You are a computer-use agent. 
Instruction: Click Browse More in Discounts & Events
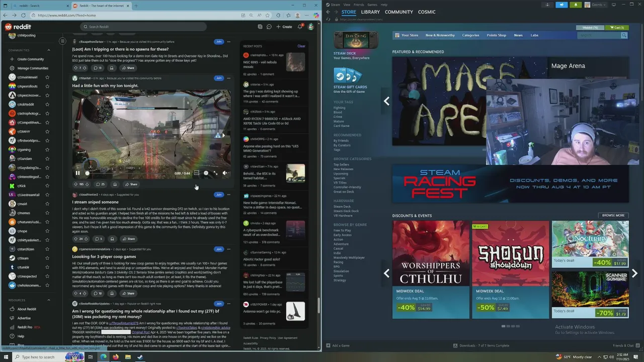613,215
